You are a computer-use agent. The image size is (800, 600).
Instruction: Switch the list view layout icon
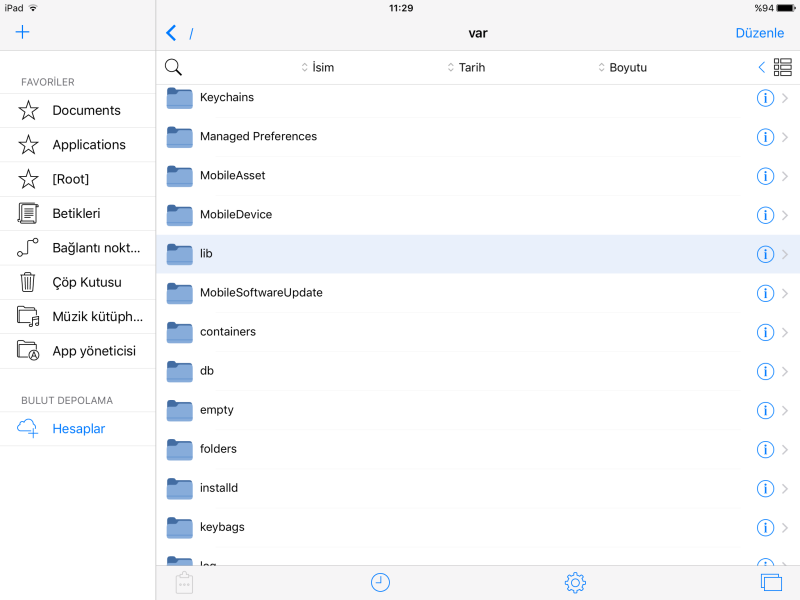coord(782,67)
